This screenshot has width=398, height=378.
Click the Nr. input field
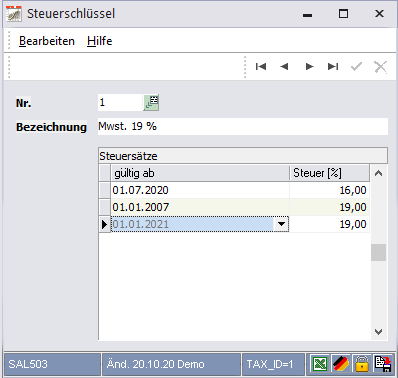point(120,102)
